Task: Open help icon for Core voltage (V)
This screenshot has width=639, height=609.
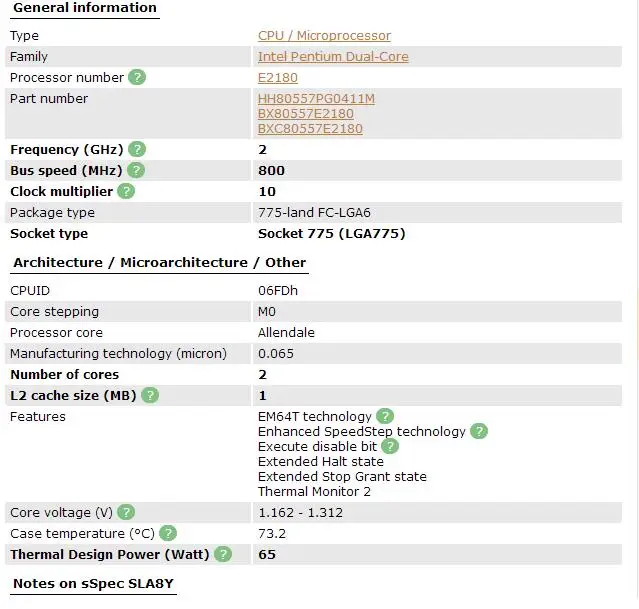Action: pyautogui.click(x=126, y=512)
